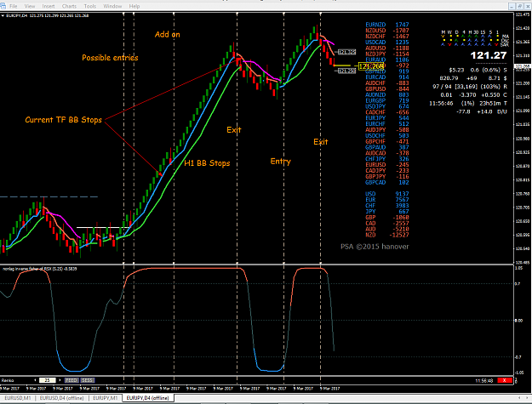Click the orange MA arrow under the M column
The width and height of the screenshot is (532, 404).
(x=443, y=37)
